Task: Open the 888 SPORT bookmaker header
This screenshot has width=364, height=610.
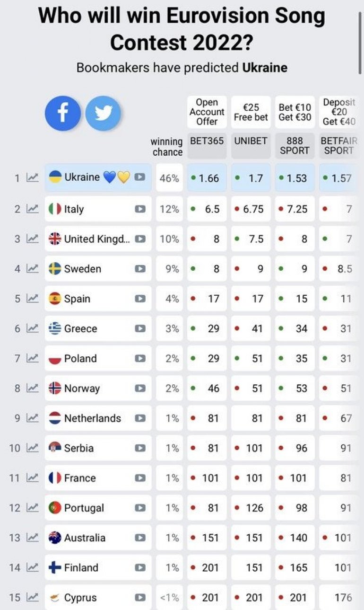Action: [x=295, y=146]
